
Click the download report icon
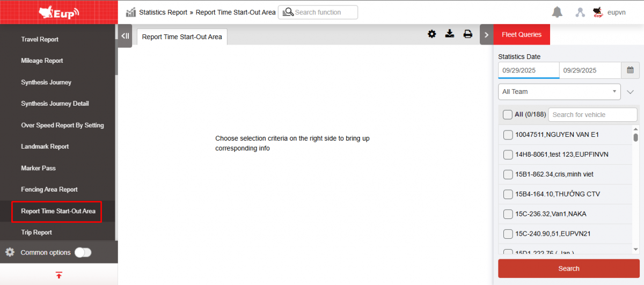pyautogui.click(x=450, y=34)
